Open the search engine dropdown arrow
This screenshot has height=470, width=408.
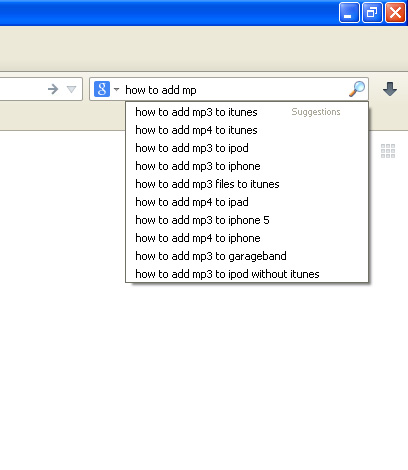pyautogui.click(x=116, y=89)
